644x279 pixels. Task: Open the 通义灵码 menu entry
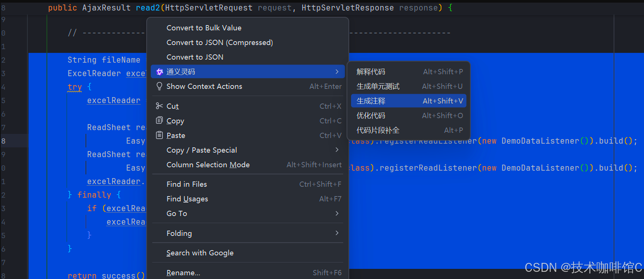(x=248, y=72)
